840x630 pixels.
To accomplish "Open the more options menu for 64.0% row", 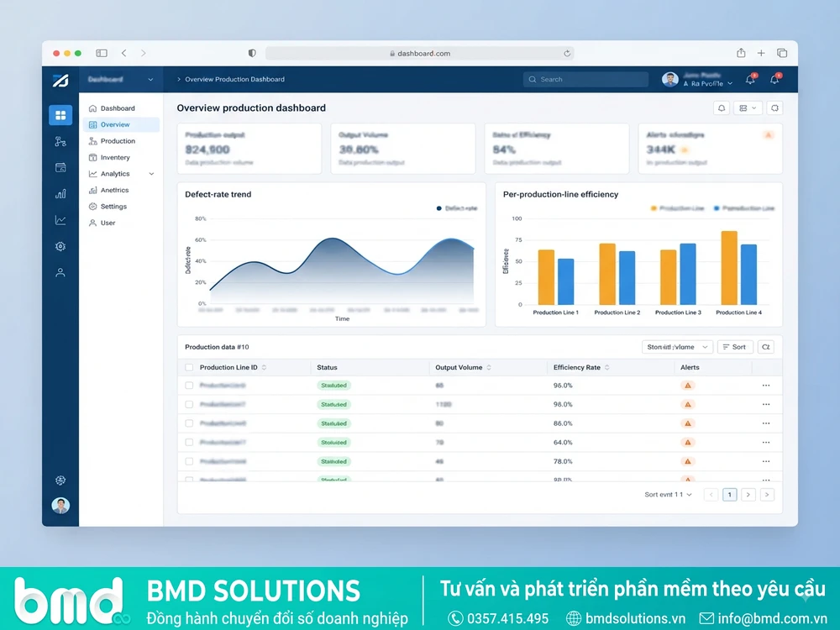I will (766, 443).
